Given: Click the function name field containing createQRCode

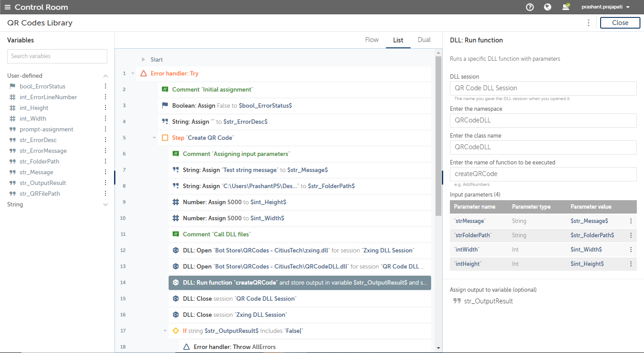Looking at the screenshot, I should click(x=543, y=174).
